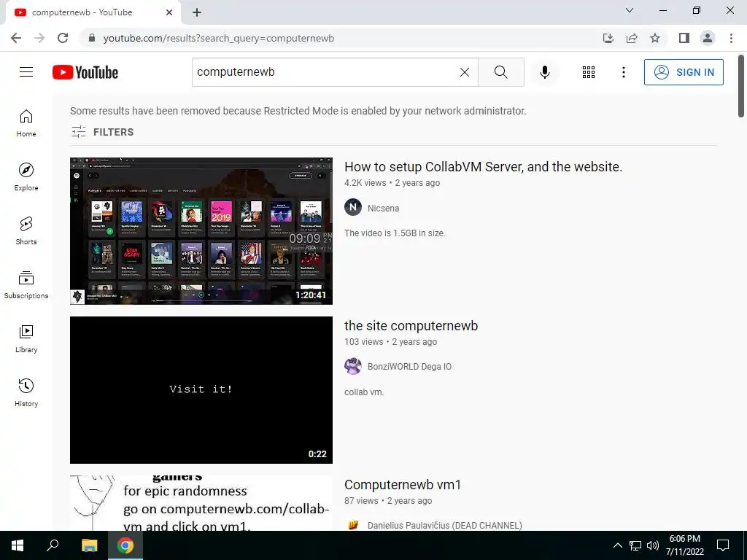
Task: Show hidden system tray icons
Action: [617, 545]
